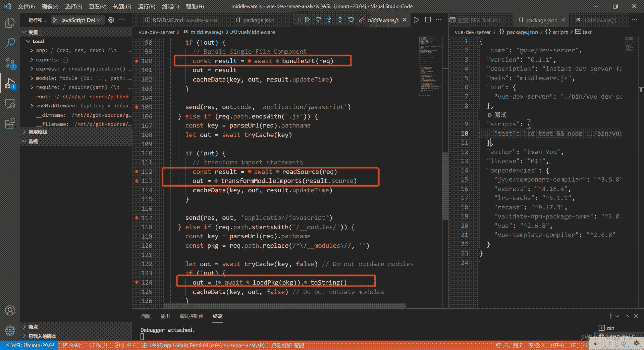This screenshot has height=350, width=644.
Task: Run the file with editor play icon
Action: tap(417, 20)
